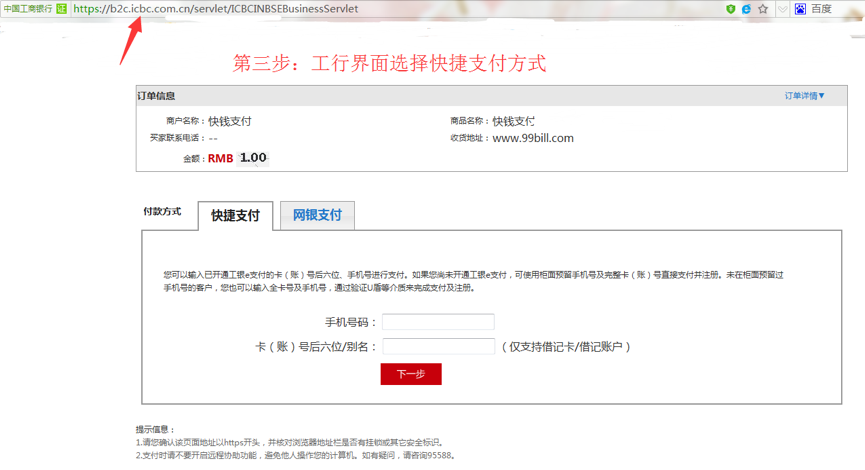Select the 快捷支付 tab

point(236,216)
